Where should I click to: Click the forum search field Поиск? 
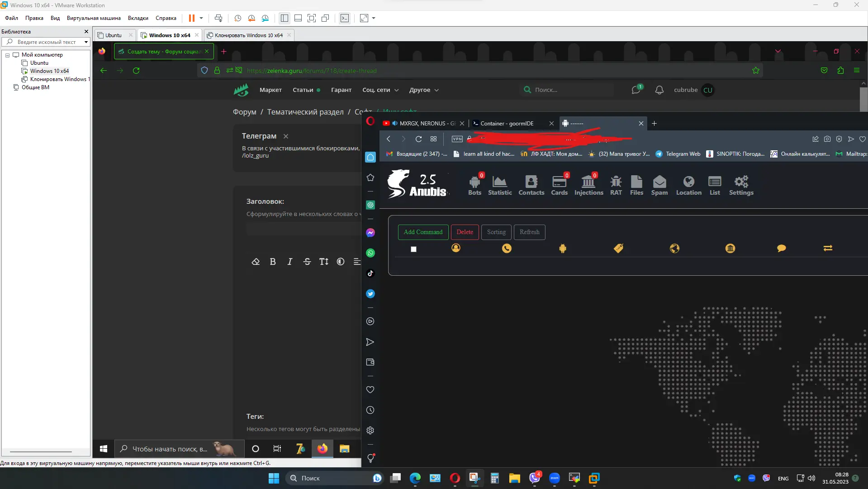pos(566,90)
